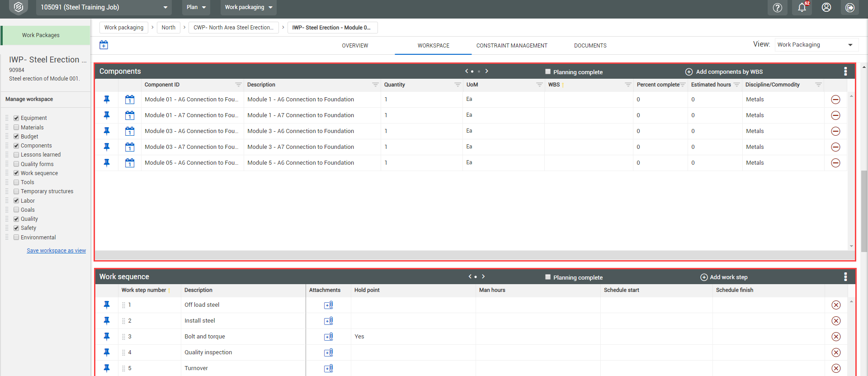
Task: Open the View Work Packaging dropdown
Action: 816,45
